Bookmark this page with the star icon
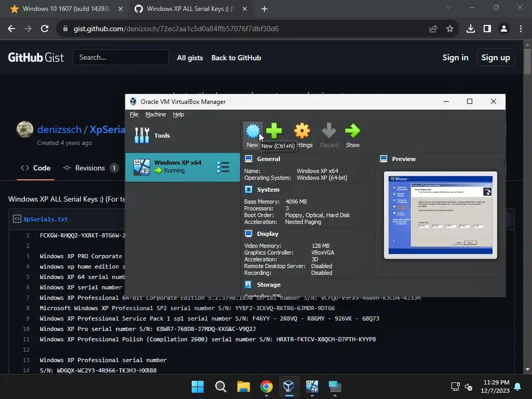The height and width of the screenshot is (399, 532). pos(450,29)
